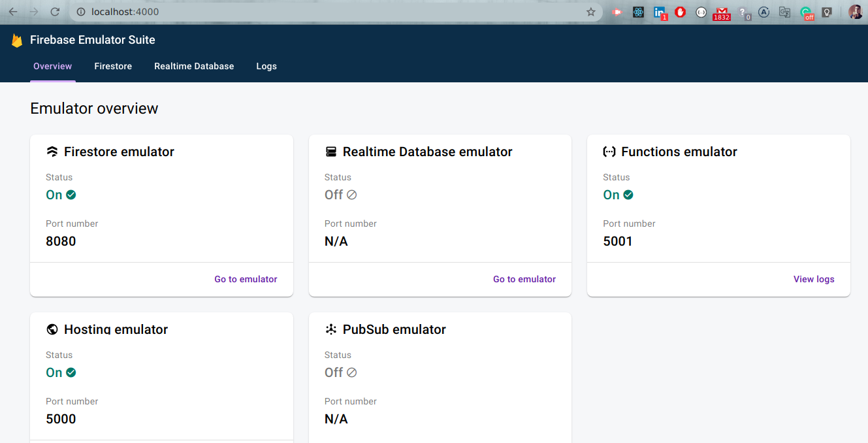Viewport: 868px width, 443px height.
Task: Click the browser forward arrow
Action: 34,12
